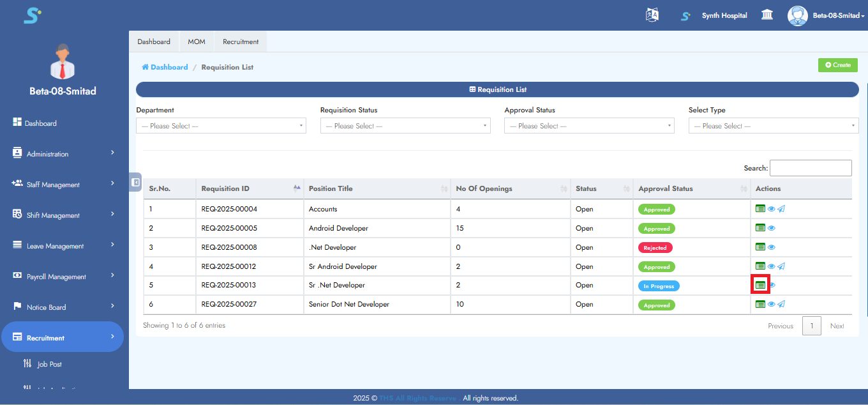This screenshot has width=868, height=405.
Task: Open the Department dropdown filter
Action: click(221, 126)
